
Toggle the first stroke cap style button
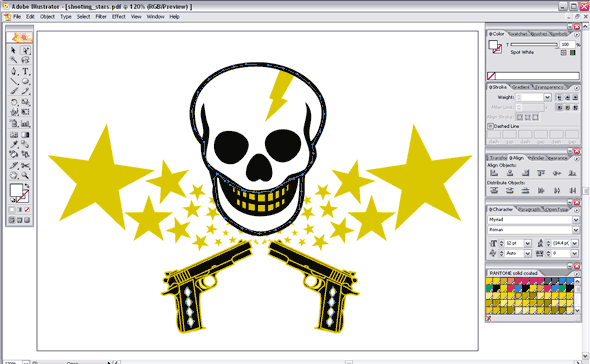click(x=560, y=97)
